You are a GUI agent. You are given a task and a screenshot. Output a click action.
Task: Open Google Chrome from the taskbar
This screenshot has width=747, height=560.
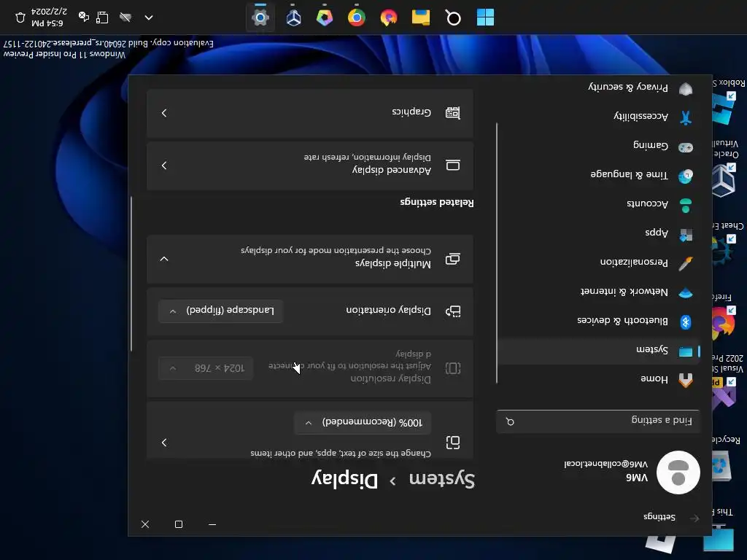click(356, 17)
